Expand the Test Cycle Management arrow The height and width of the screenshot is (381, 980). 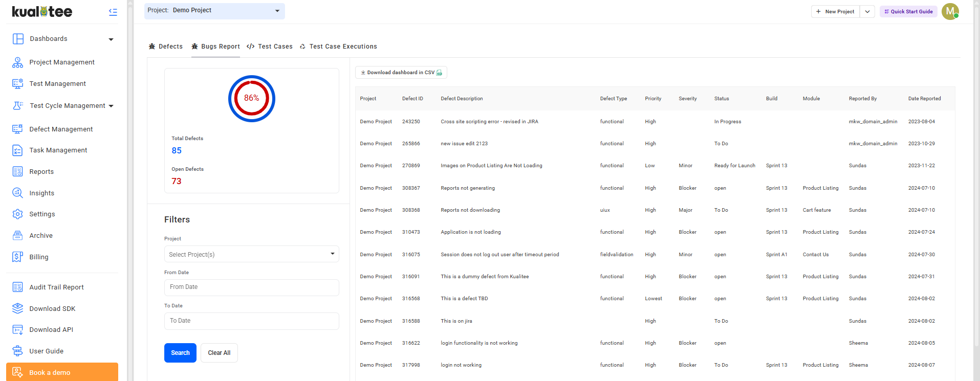[x=111, y=106]
